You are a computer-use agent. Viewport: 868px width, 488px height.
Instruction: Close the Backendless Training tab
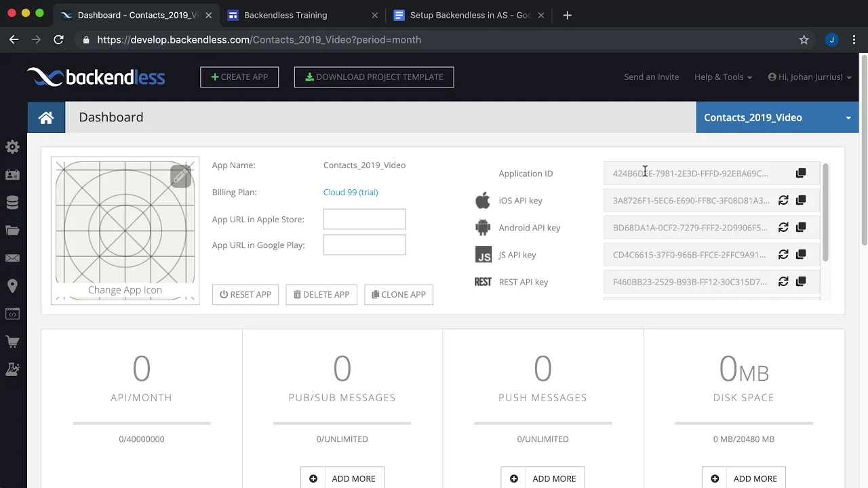point(374,15)
